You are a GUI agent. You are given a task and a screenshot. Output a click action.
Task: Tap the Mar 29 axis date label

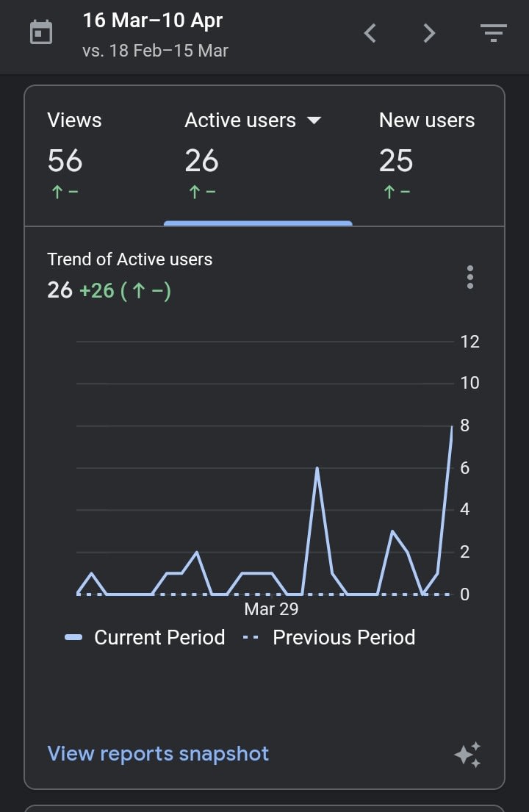coord(271,609)
